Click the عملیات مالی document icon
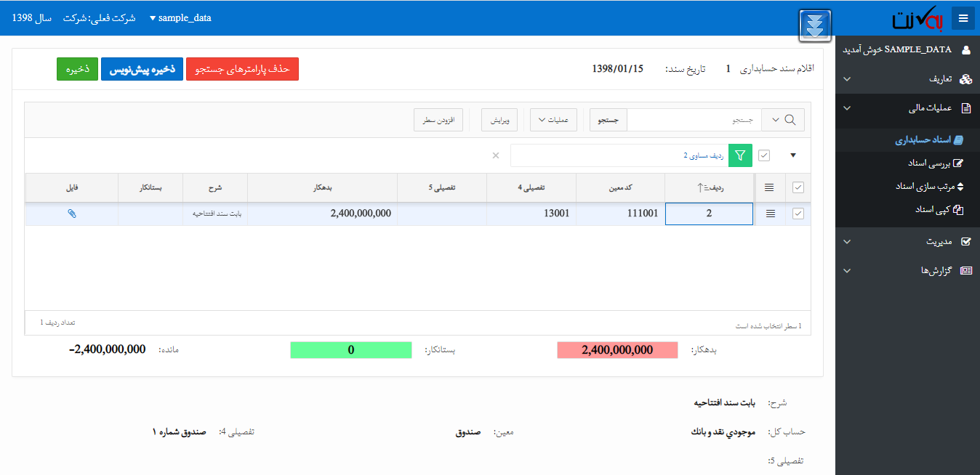980x475 pixels. (x=966, y=108)
